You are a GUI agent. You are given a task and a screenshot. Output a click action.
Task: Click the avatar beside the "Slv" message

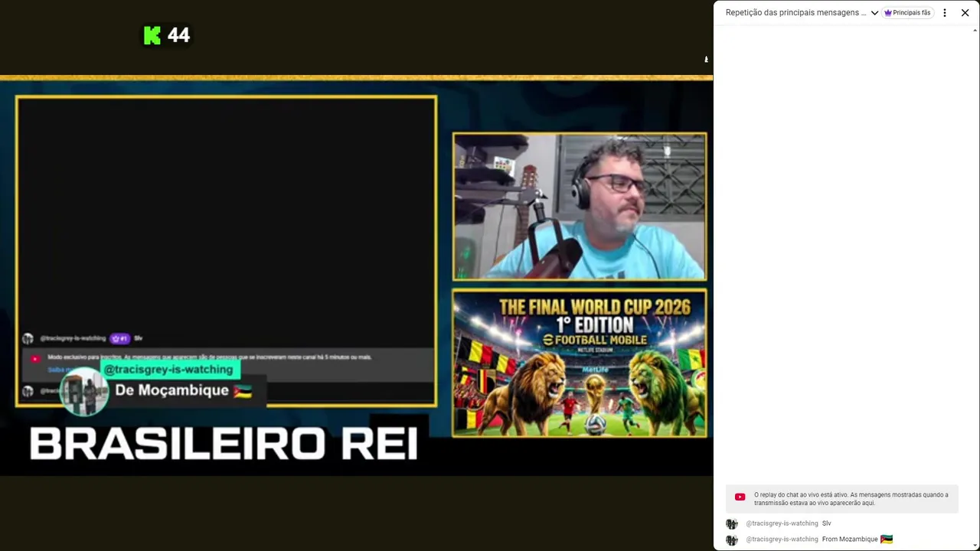click(732, 524)
